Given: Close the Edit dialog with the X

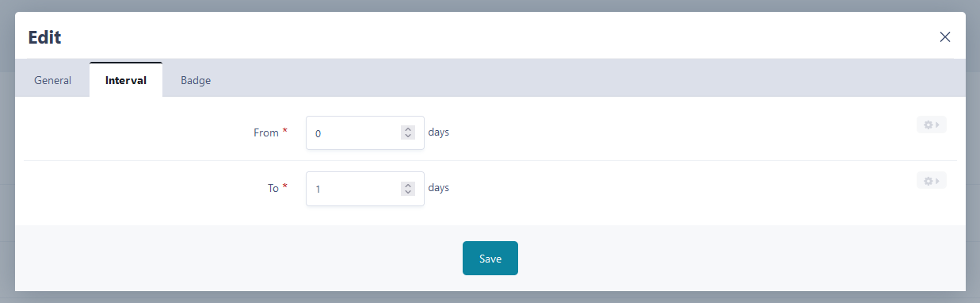Looking at the screenshot, I should click(944, 36).
